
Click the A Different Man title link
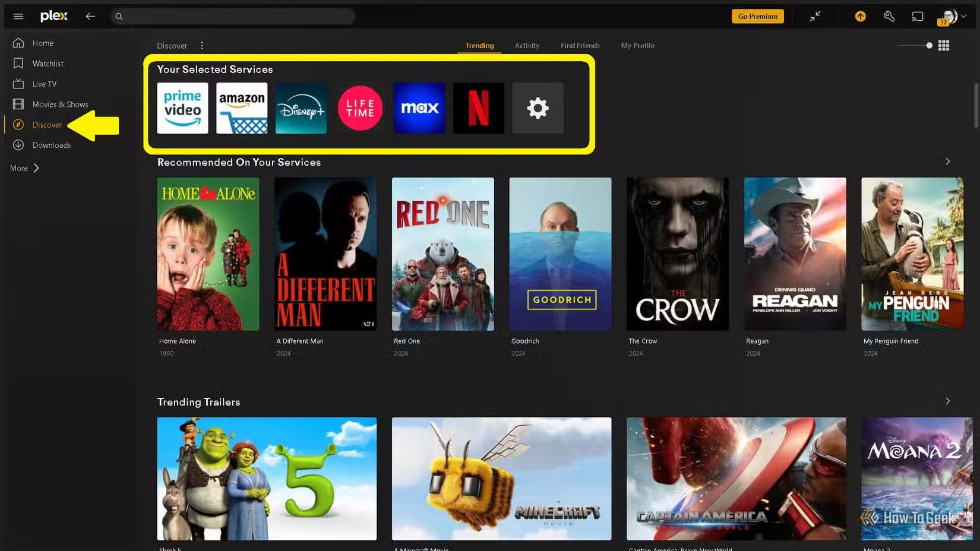click(x=300, y=341)
